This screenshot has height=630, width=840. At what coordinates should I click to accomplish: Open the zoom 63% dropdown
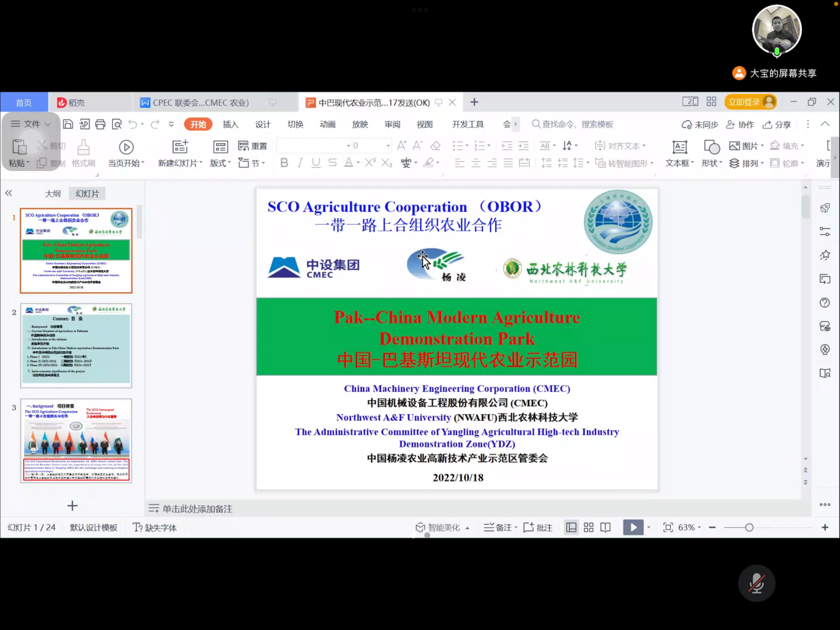pos(689,527)
